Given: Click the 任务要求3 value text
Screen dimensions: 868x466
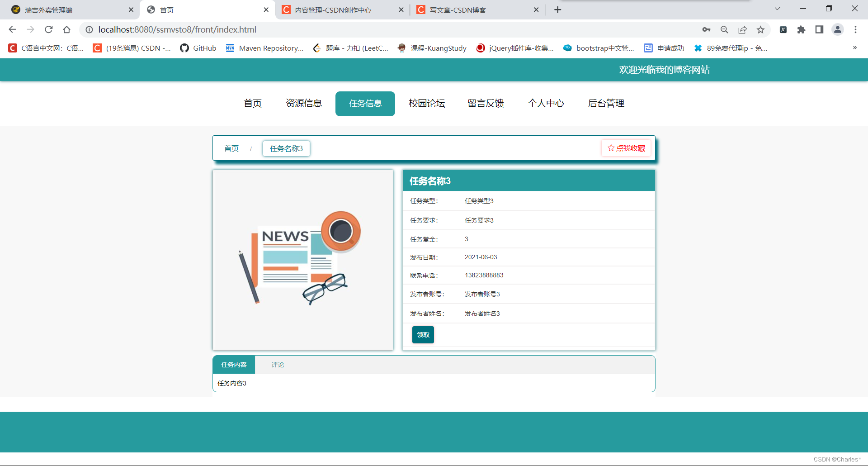Looking at the screenshot, I should (479, 220).
